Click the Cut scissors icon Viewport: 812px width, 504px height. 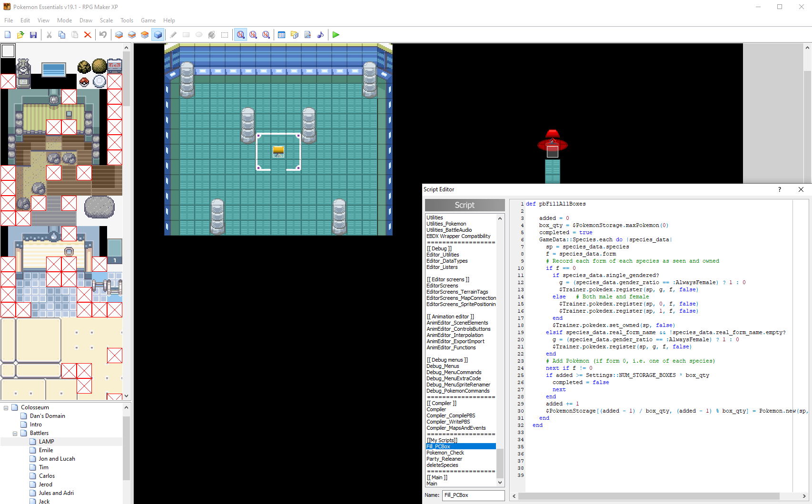point(49,35)
